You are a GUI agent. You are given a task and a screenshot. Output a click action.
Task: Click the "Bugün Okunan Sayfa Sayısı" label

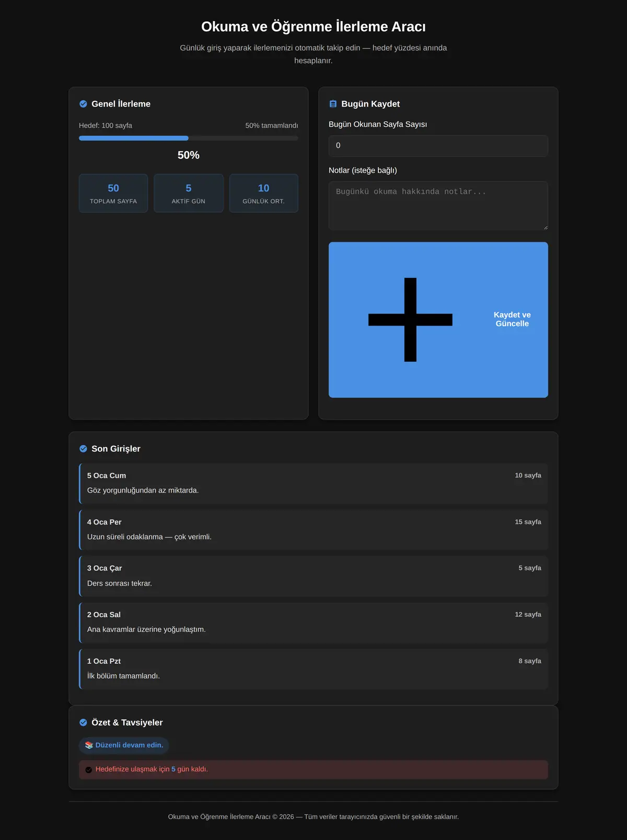[x=378, y=124]
